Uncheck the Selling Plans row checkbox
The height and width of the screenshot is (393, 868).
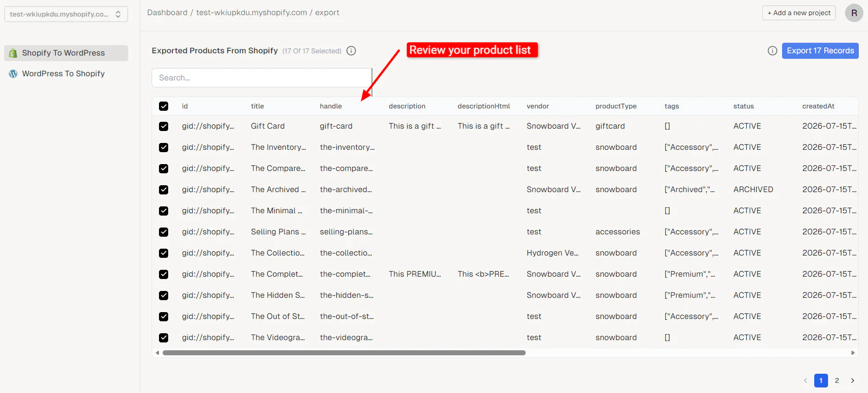pyautogui.click(x=164, y=232)
